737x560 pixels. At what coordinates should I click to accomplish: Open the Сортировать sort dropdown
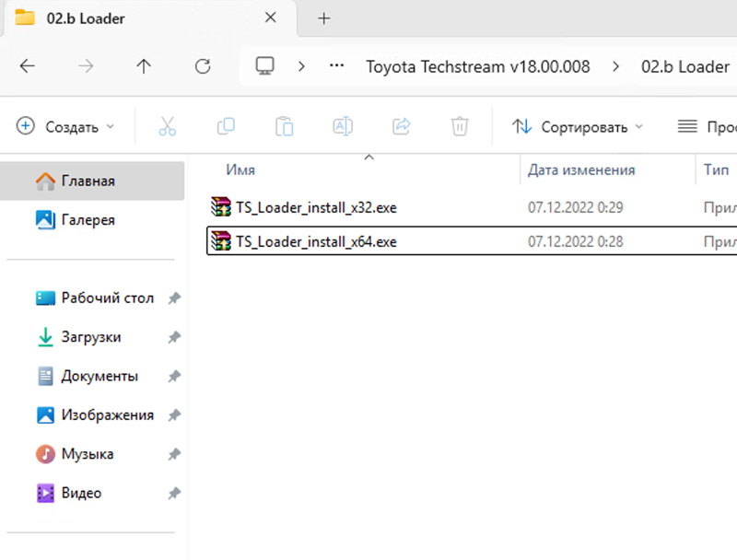click(578, 127)
